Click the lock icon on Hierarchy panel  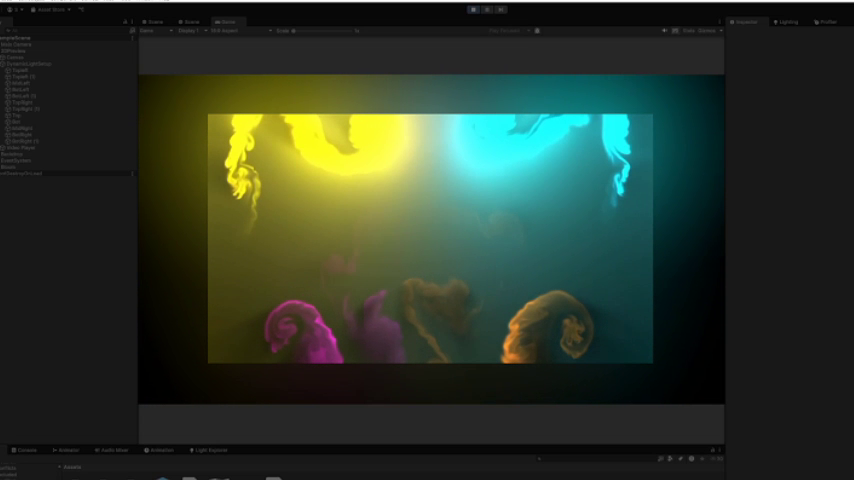pos(125,22)
